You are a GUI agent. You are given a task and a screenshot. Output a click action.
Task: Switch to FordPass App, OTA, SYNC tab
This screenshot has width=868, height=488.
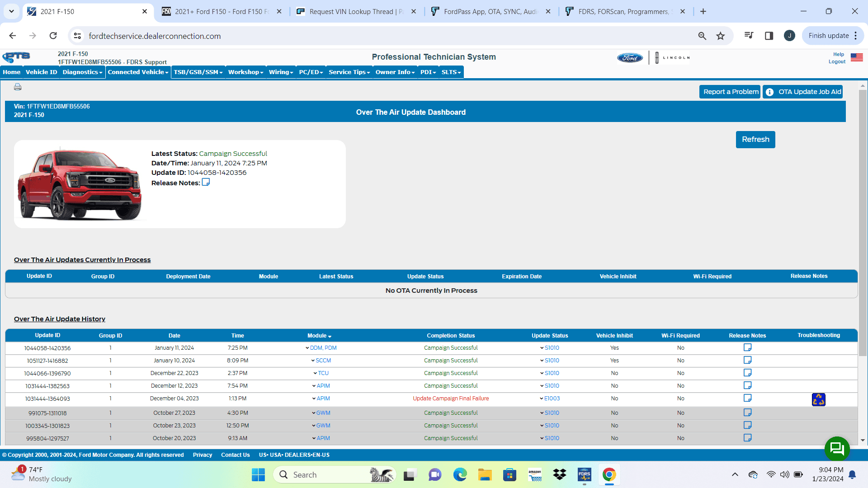(490, 11)
